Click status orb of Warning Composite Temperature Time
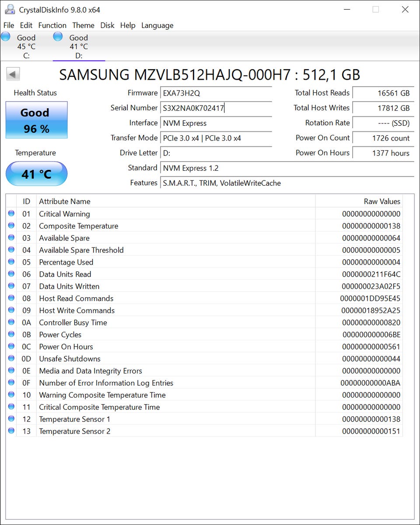420x525 pixels. click(11, 394)
